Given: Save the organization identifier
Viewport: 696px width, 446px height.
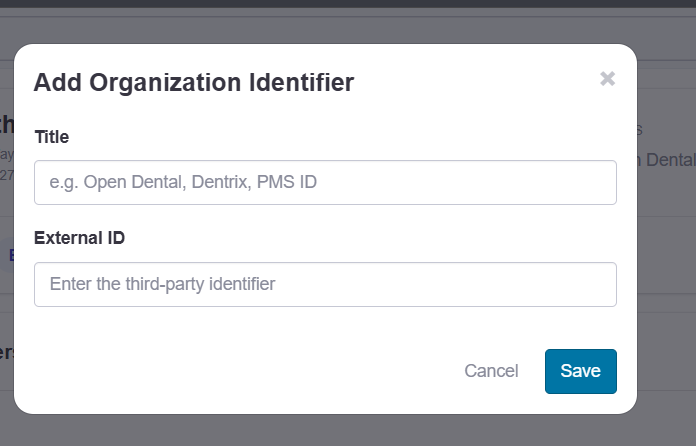Looking at the screenshot, I should [581, 371].
